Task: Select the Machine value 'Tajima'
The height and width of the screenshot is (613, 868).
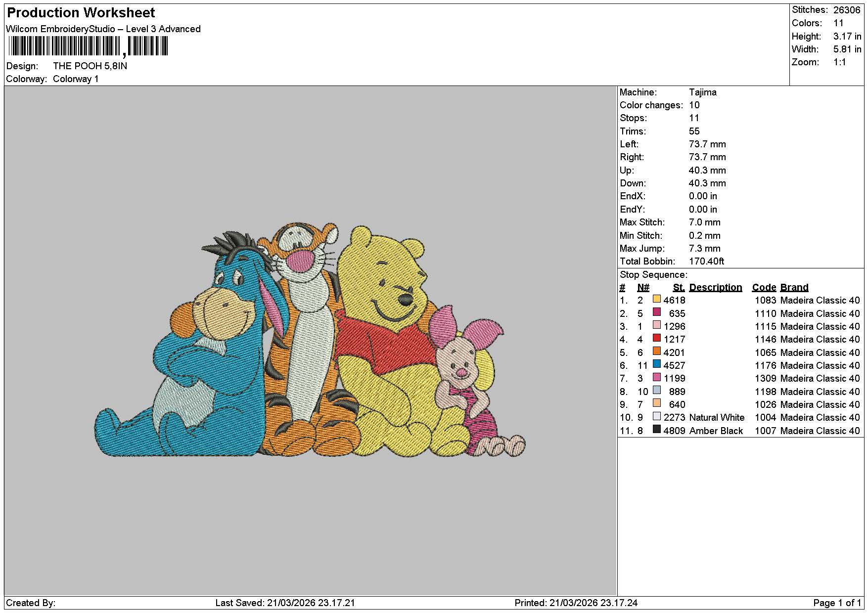Action: pos(702,92)
